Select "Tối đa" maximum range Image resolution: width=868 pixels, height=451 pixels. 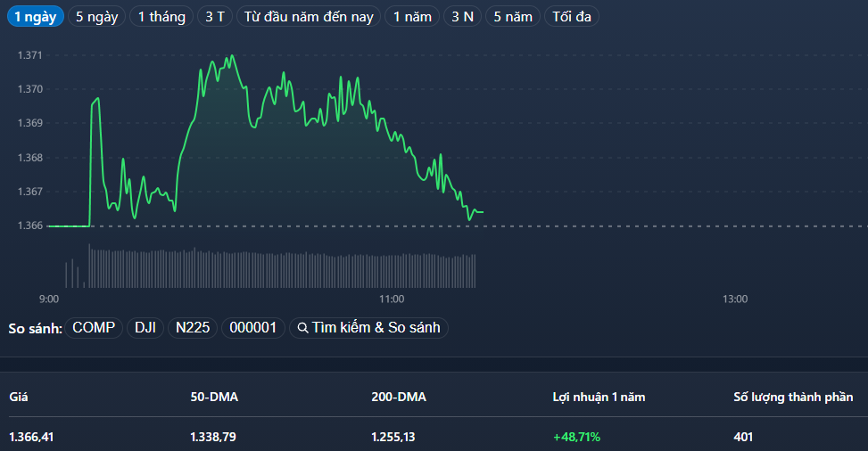point(572,17)
